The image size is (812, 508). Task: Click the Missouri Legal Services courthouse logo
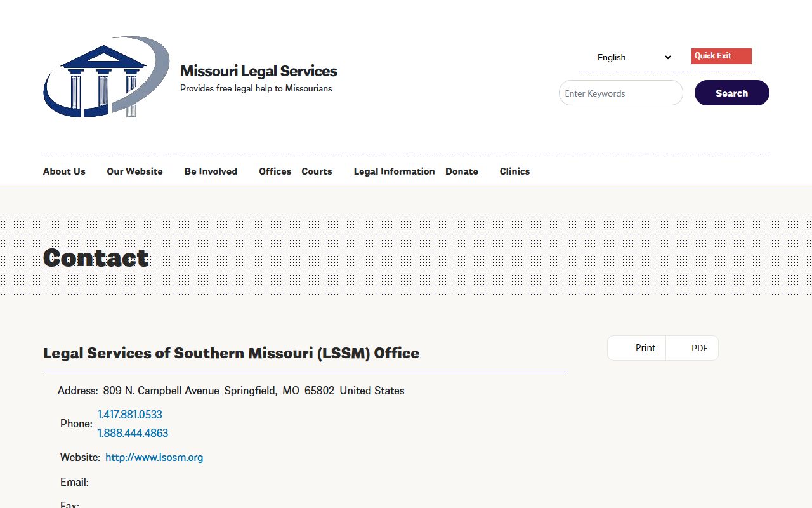click(107, 77)
